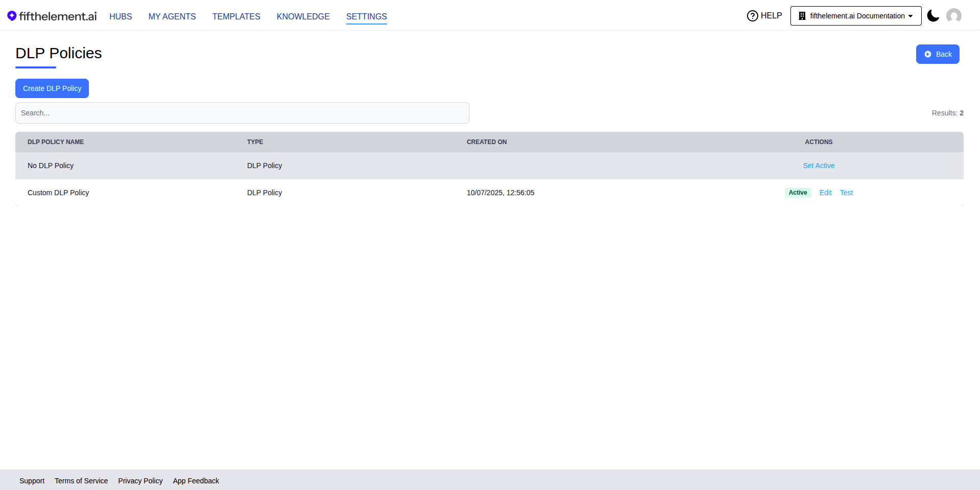
Task: Click the Back button
Action: [938, 54]
